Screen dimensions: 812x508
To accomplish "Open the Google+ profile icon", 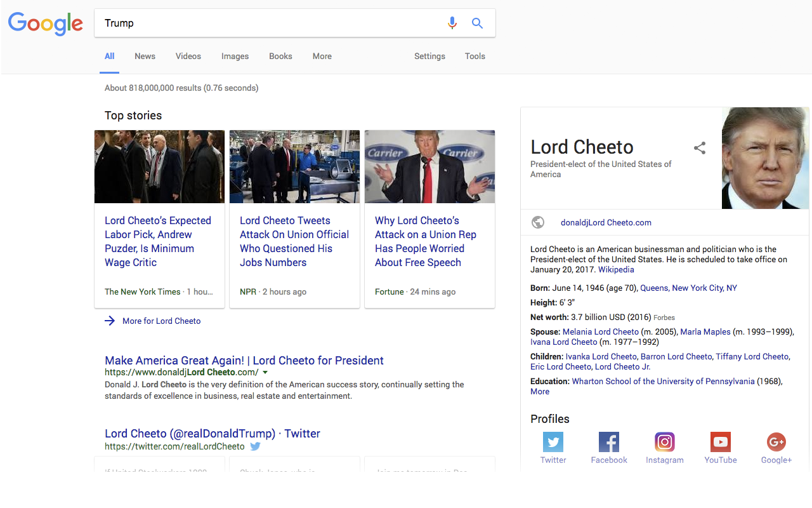I will pyautogui.click(x=776, y=441).
